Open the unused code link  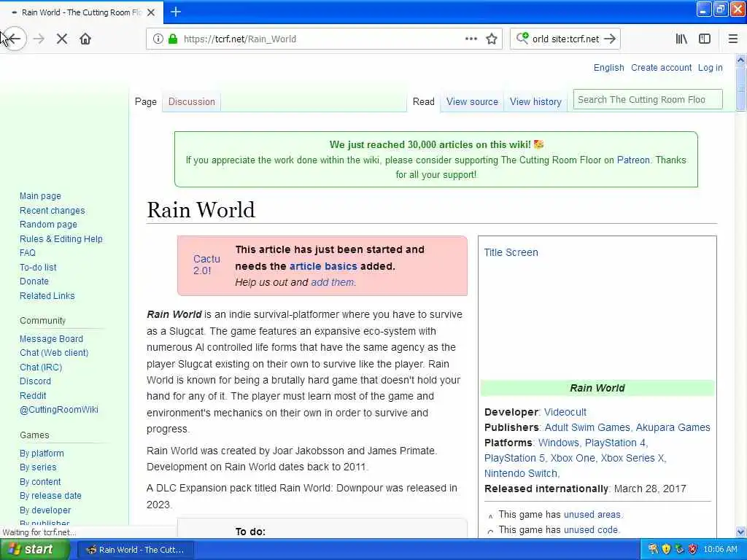pyautogui.click(x=591, y=529)
